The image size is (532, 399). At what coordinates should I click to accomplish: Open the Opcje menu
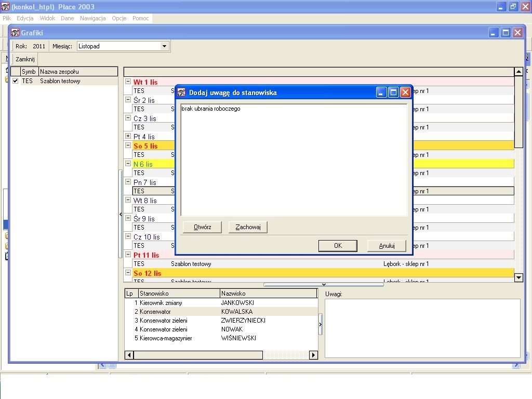click(119, 18)
